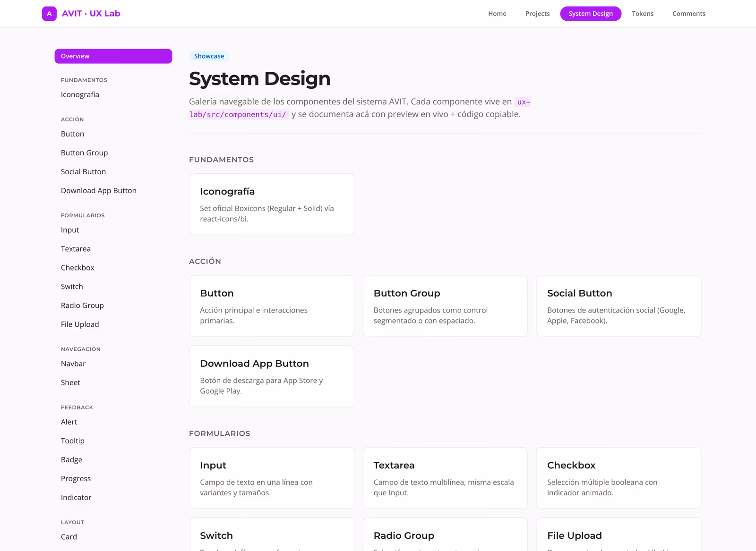Screen dimensions: 756x551
Task: Open Download App Button sidebar link
Action: tap(113, 191)
